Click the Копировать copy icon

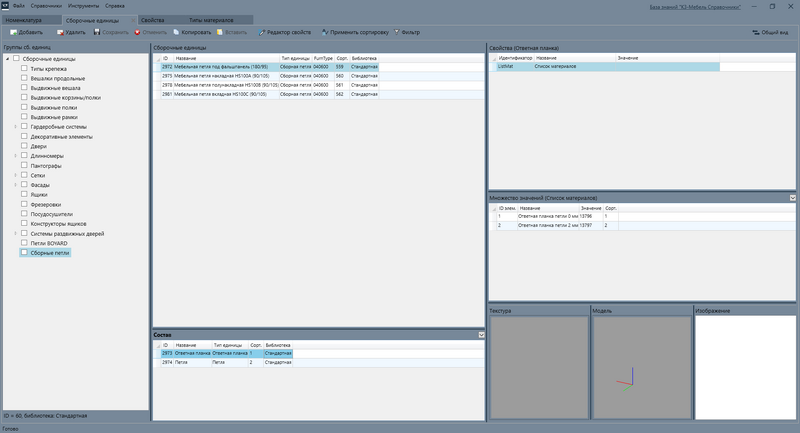[176, 32]
